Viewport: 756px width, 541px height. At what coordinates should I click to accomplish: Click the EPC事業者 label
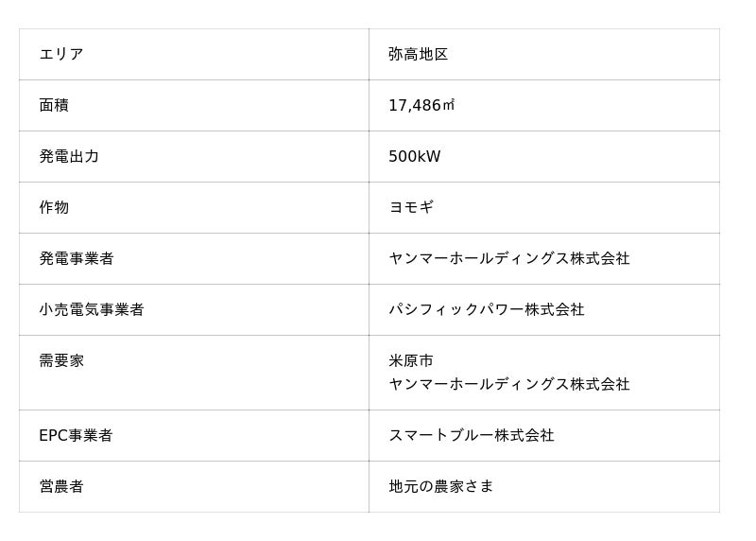click(76, 436)
